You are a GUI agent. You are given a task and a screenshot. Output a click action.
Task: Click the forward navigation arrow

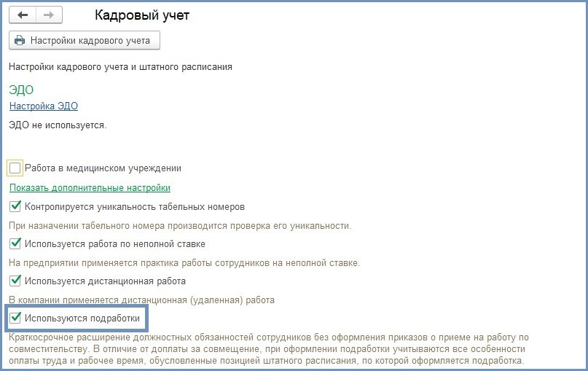pos(49,15)
